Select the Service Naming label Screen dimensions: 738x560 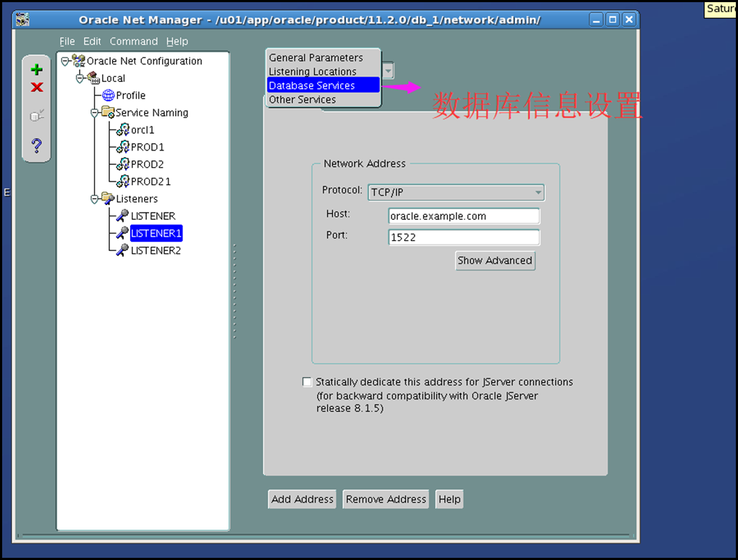152,112
